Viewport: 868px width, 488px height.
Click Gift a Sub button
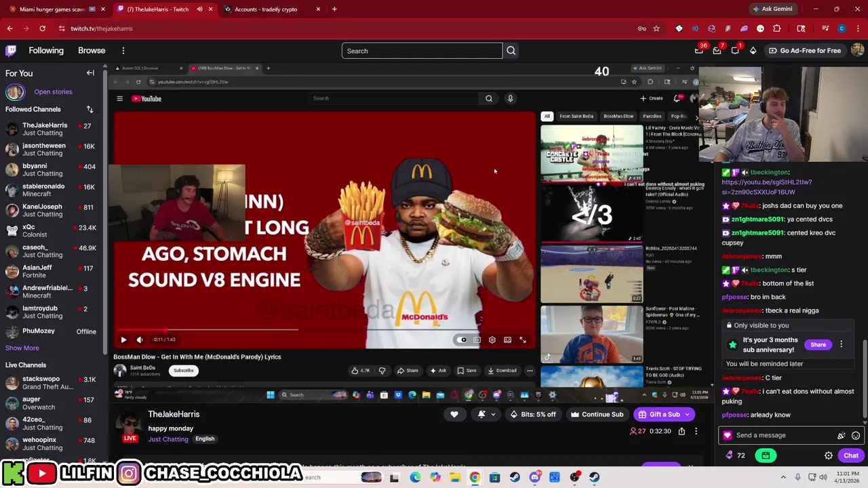pyautogui.click(x=663, y=414)
